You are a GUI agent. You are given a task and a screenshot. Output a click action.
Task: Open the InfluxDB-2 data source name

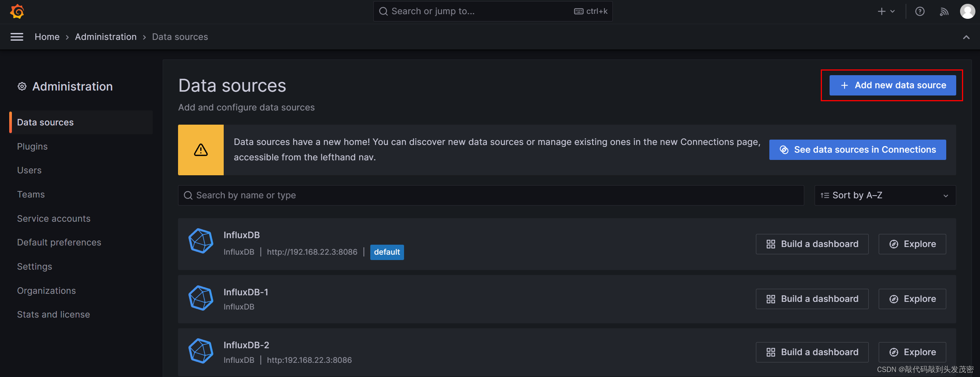[x=246, y=345]
